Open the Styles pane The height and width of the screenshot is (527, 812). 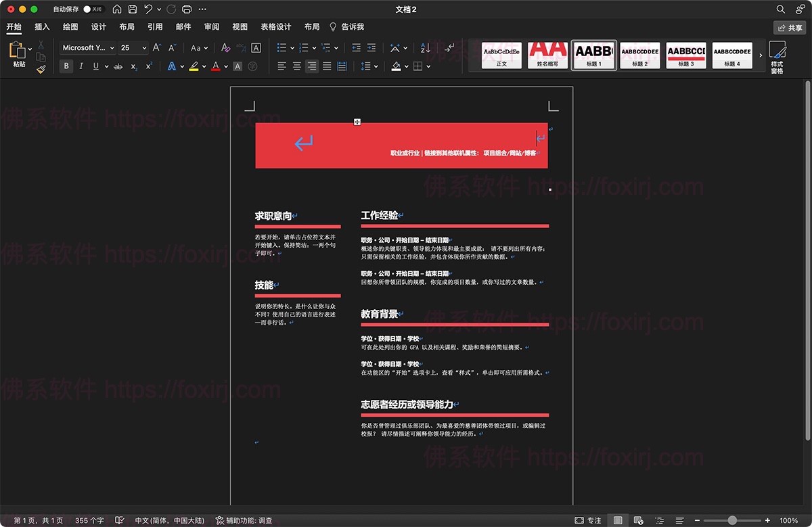coord(777,55)
